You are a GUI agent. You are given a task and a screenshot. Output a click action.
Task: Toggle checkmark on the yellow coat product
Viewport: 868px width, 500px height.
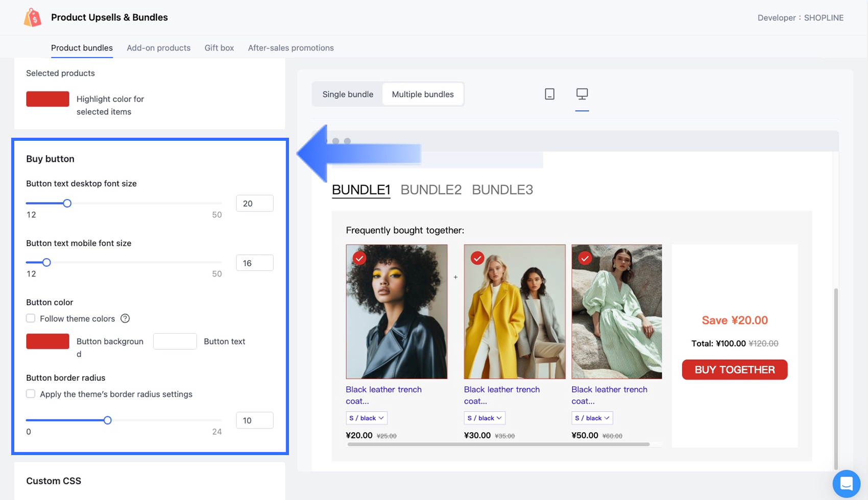[x=477, y=258]
